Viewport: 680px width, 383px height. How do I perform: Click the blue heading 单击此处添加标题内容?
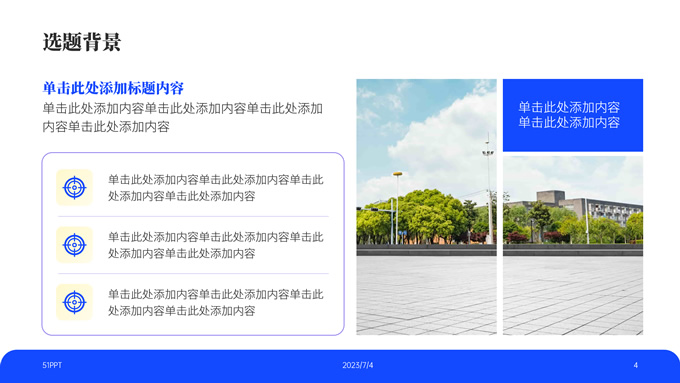click(113, 88)
